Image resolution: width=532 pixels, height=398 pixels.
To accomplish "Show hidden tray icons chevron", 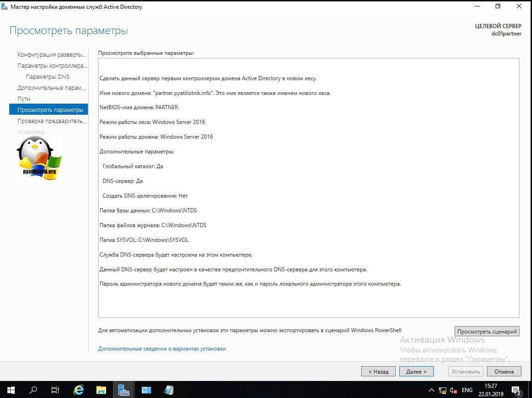I will click(x=431, y=390).
